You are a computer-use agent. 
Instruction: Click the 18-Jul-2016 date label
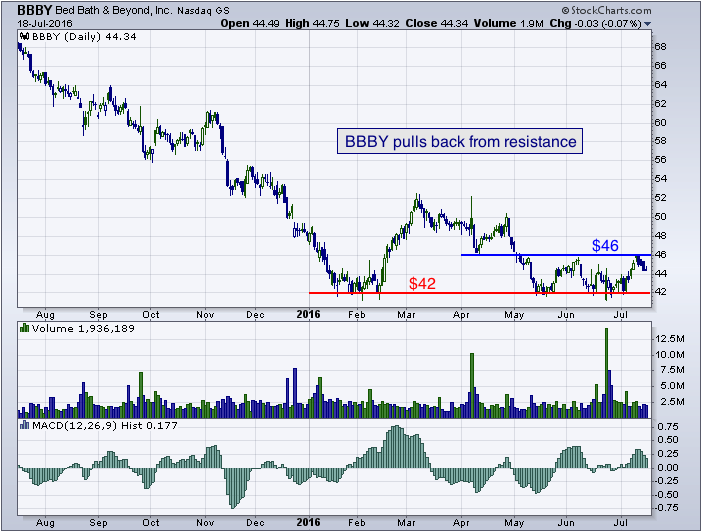point(45,24)
